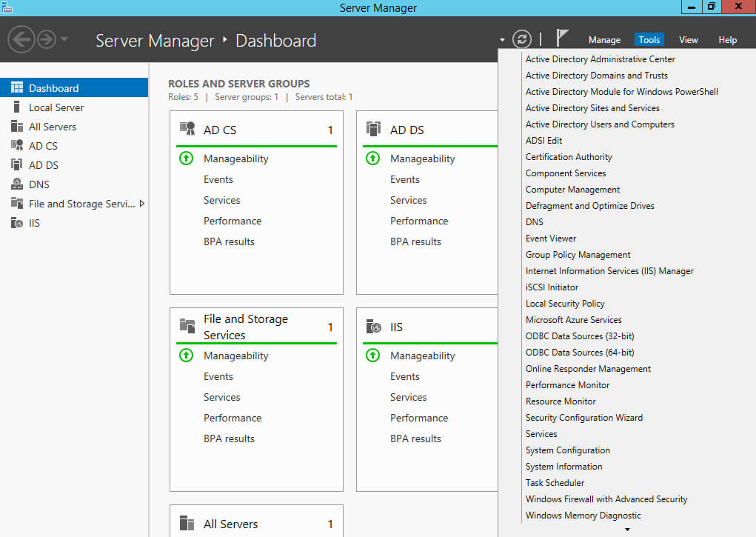This screenshot has width=756, height=537.
Task: Click down arrow to show more Tools entries
Action: (627, 530)
